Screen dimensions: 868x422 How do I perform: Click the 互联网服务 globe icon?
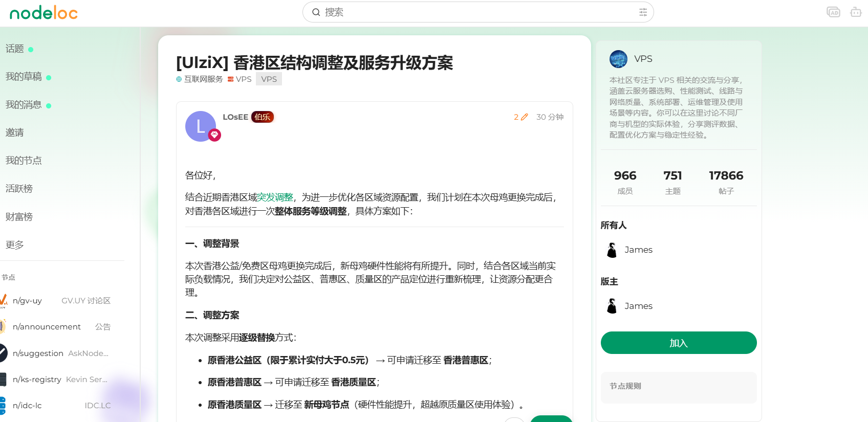click(179, 79)
